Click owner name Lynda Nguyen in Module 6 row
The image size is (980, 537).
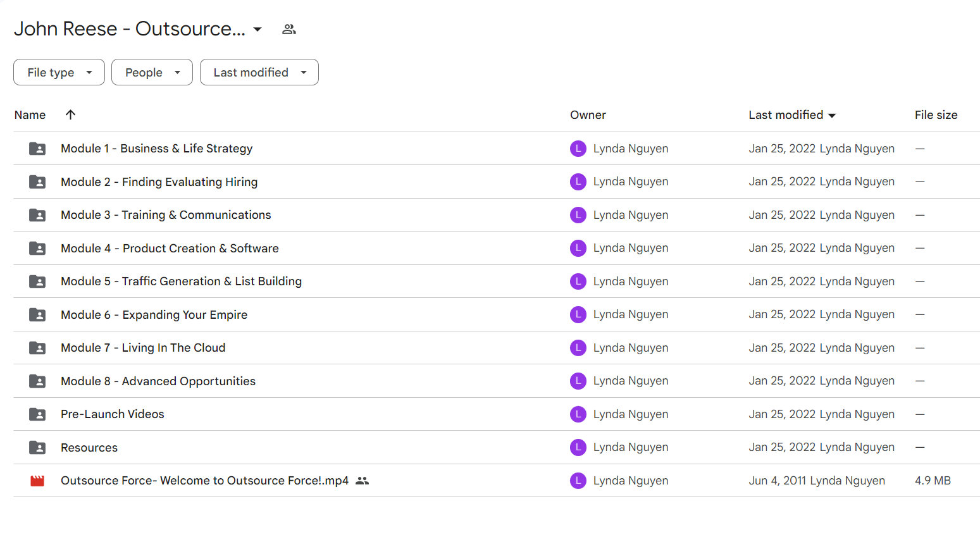point(631,314)
